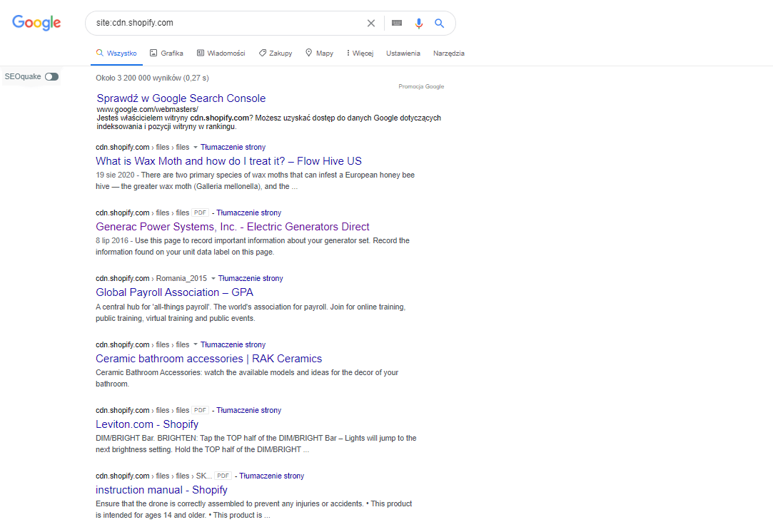Switch to the Wiadomości tab
The width and height of the screenshot is (773, 532).
coord(221,53)
